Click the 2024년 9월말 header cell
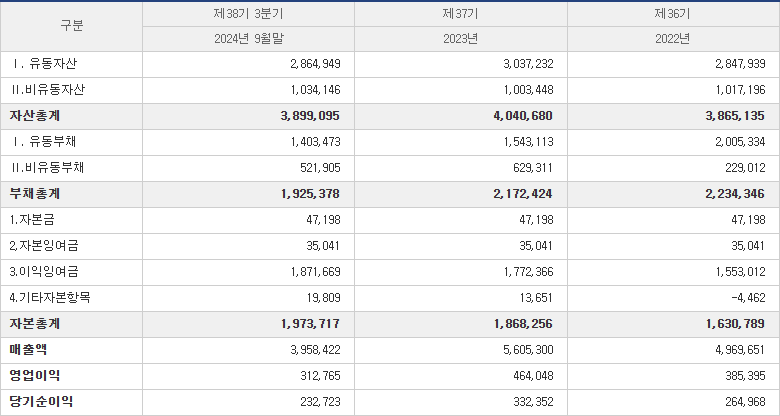780x416 pixels. tap(249, 39)
